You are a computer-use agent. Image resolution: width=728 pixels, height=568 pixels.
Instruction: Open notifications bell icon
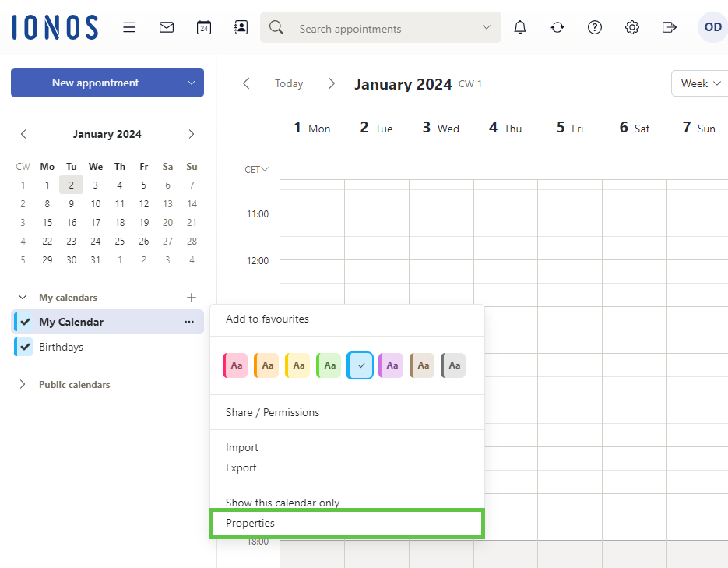coord(520,27)
